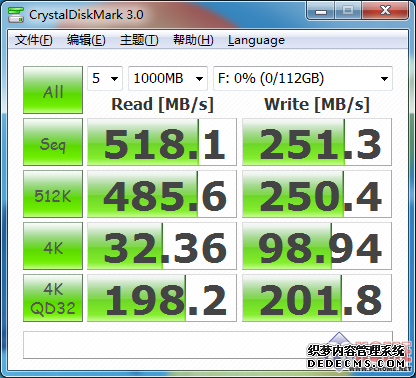Screen dimensions: 416x378
Task: Click the CrystalDiskMark app icon in title bar
Action: (x=16, y=15)
